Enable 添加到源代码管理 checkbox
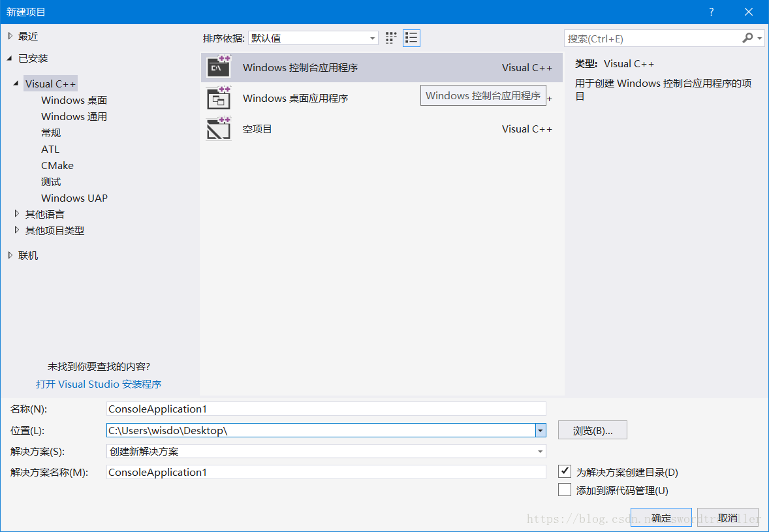Screen dimensions: 769x532 coord(565,490)
